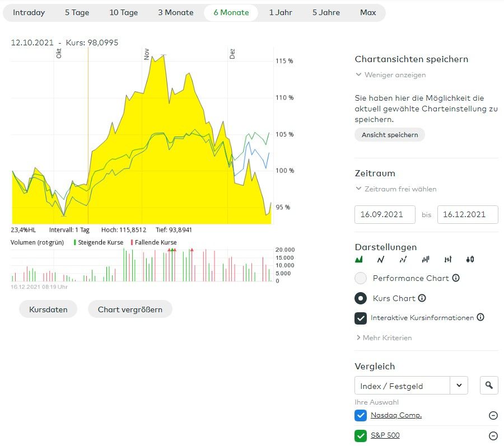
Task: Click the info icon beside Performance Chart
Action: (456, 278)
